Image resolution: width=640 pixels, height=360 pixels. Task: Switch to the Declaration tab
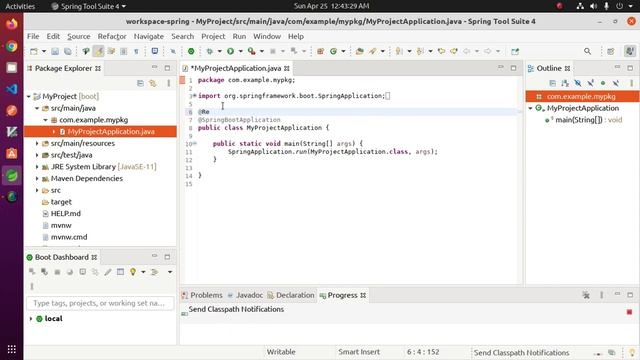tap(291, 295)
